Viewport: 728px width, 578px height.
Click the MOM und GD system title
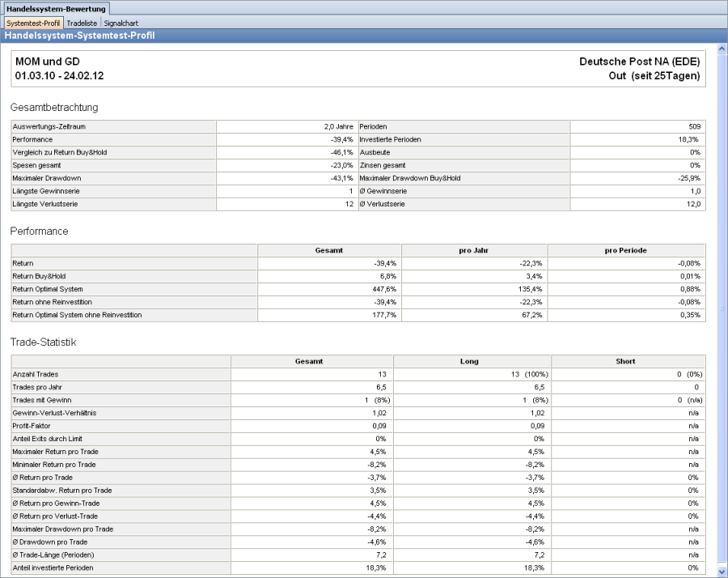click(48, 62)
